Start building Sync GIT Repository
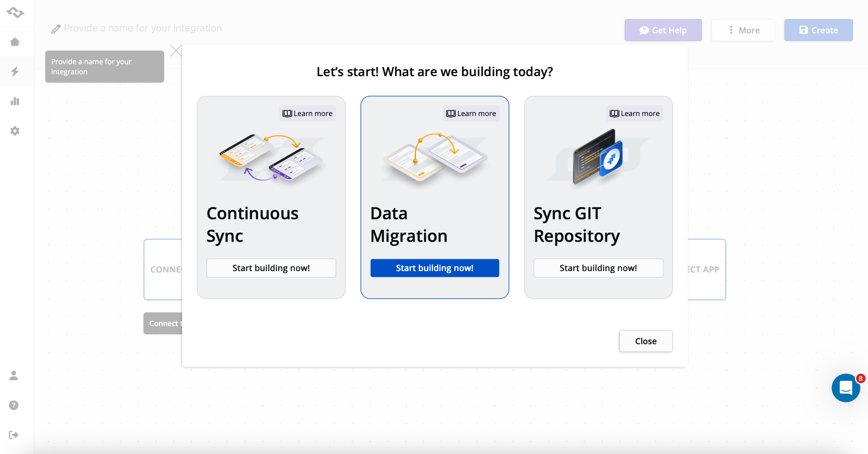Screen dimensions: 868x454 tap(598, 268)
